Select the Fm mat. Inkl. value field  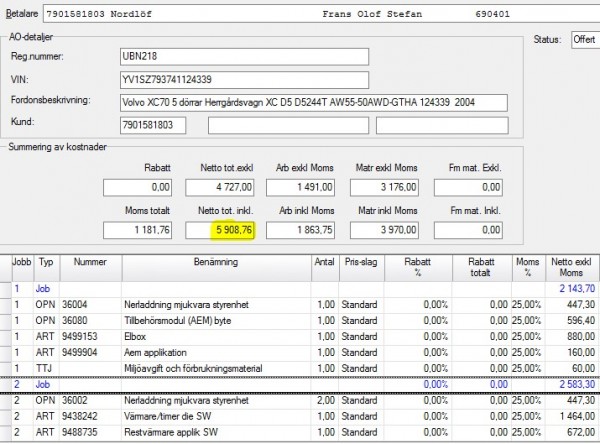pyautogui.click(x=468, y=230)
